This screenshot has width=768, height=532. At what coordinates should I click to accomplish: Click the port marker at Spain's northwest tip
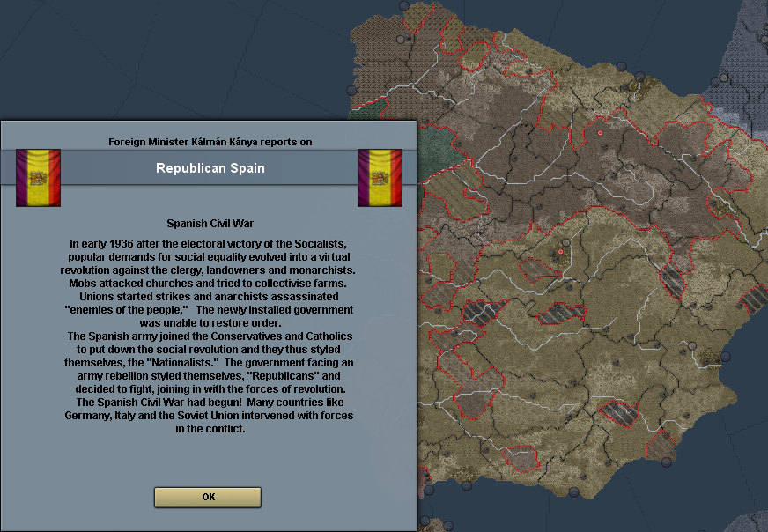[x=402, y=40]
